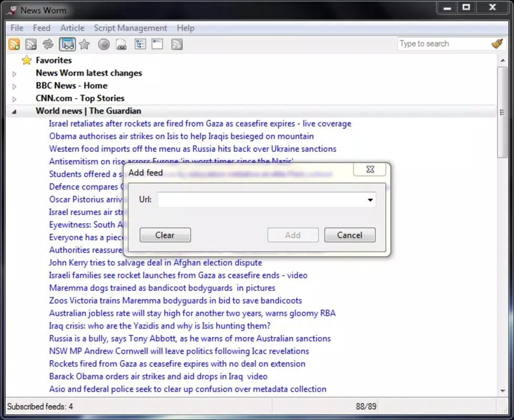514x420 pixels.
Task: Click the scrollbar down arrow
Action: pos(502,391)
